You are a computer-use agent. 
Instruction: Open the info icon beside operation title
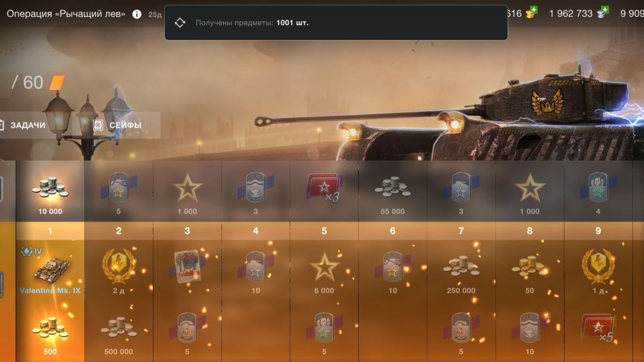(x=137, y=14)
